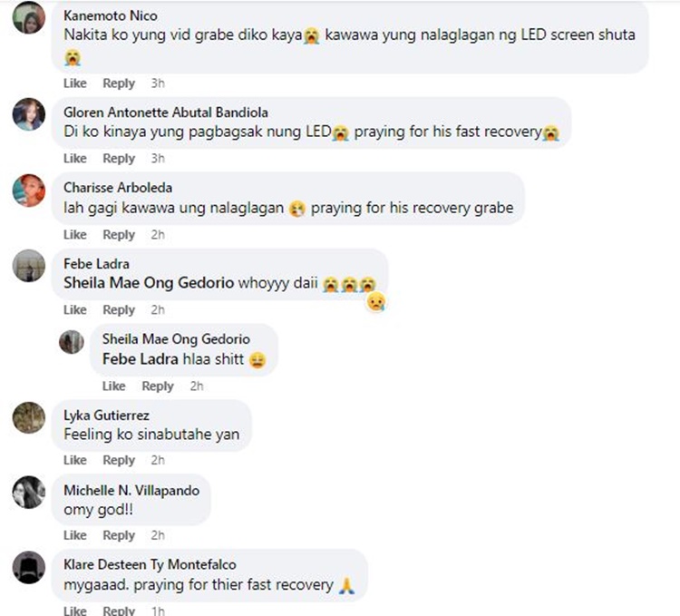Screen dimensions: 680x616
Task: Open tagged Sheila Mae Ong Gedorio mention link
Action: (149, 283)
